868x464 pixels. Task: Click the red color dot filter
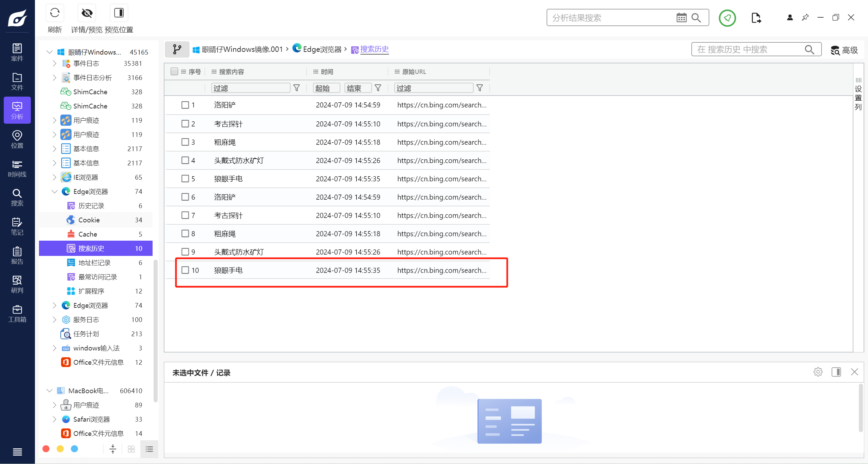tap(46, 449)
